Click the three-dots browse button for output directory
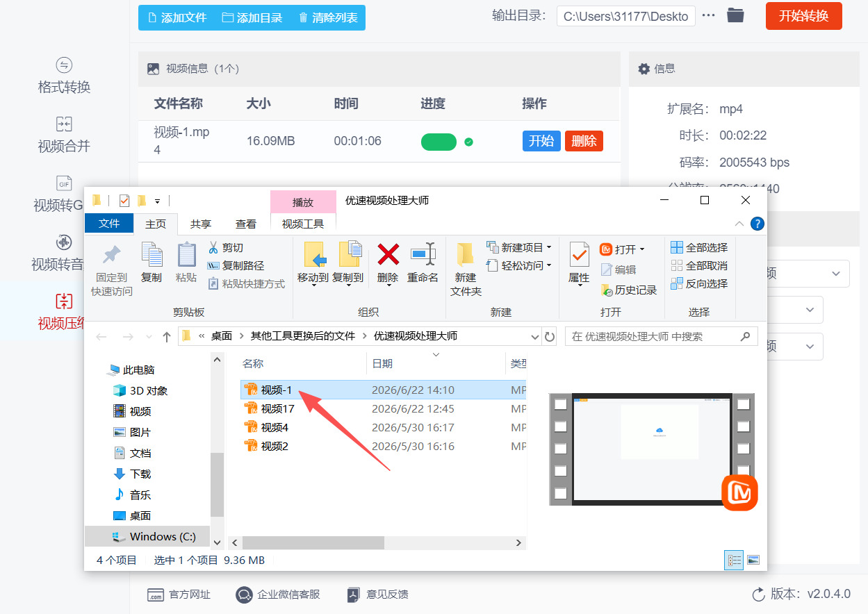The width and height of the screenshot is (868, 614). (708, 15)
